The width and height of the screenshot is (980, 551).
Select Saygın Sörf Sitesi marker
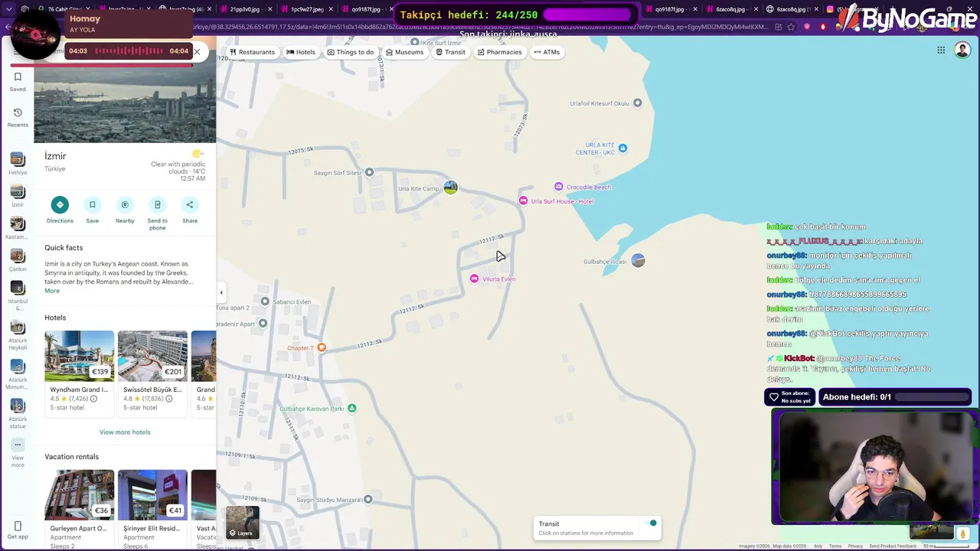click(369, 172)
